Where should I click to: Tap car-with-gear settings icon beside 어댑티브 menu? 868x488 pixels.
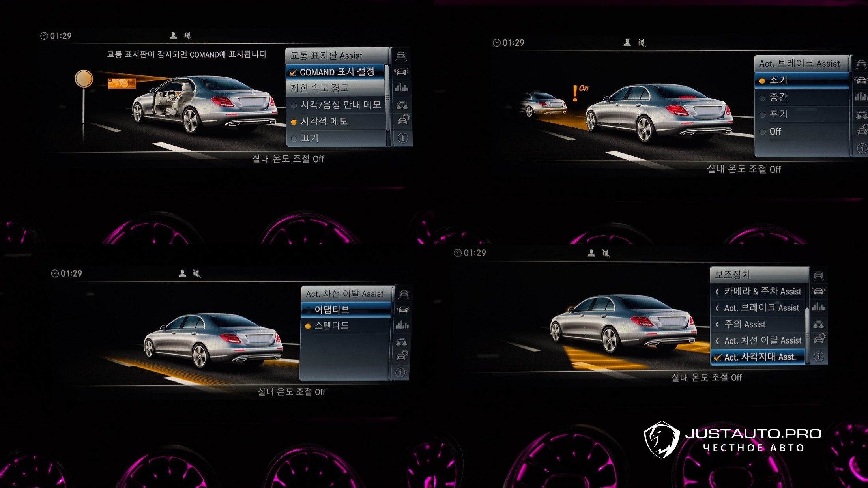[x=402, y=355]
